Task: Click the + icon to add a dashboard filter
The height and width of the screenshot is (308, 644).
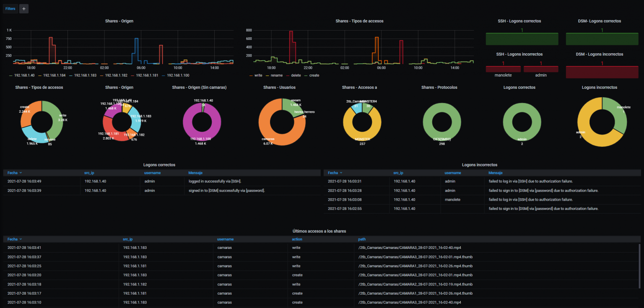Action: 23,8
